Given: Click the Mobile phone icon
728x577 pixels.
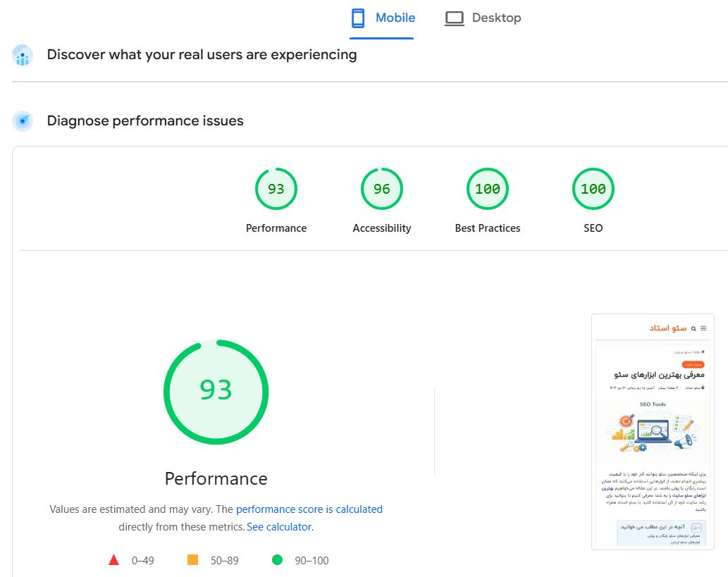Looking at the screenshot, I should tap(358, 18).
